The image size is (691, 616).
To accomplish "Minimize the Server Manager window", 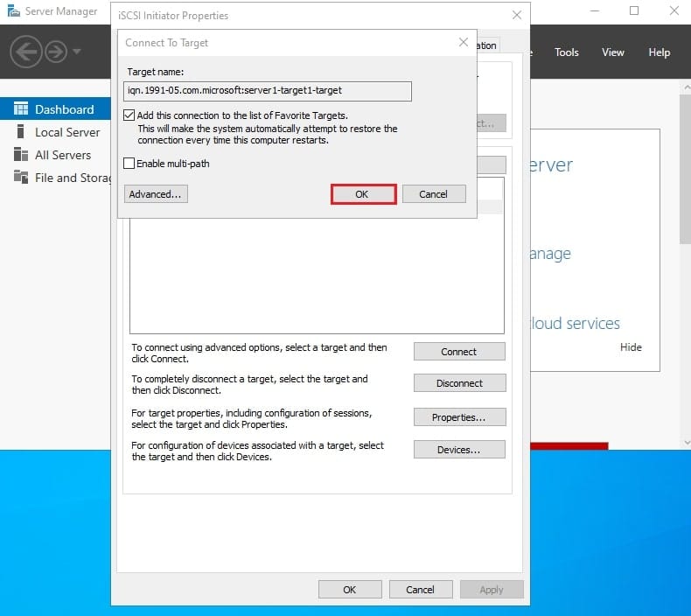I will click(595, 10).
